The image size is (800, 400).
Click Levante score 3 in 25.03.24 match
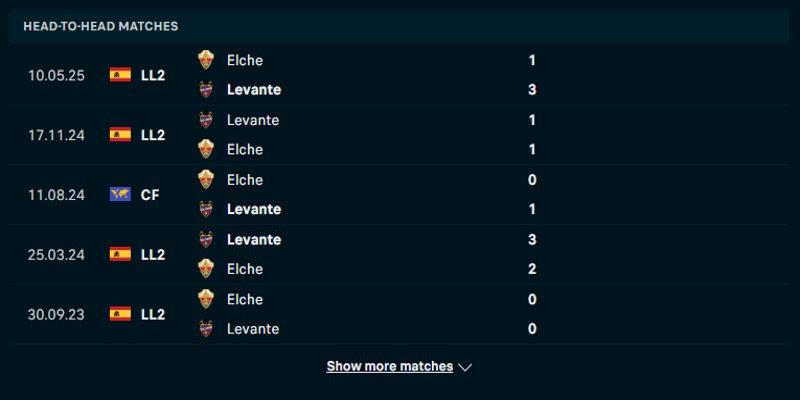pyautogui.click(x=532, y=239)
